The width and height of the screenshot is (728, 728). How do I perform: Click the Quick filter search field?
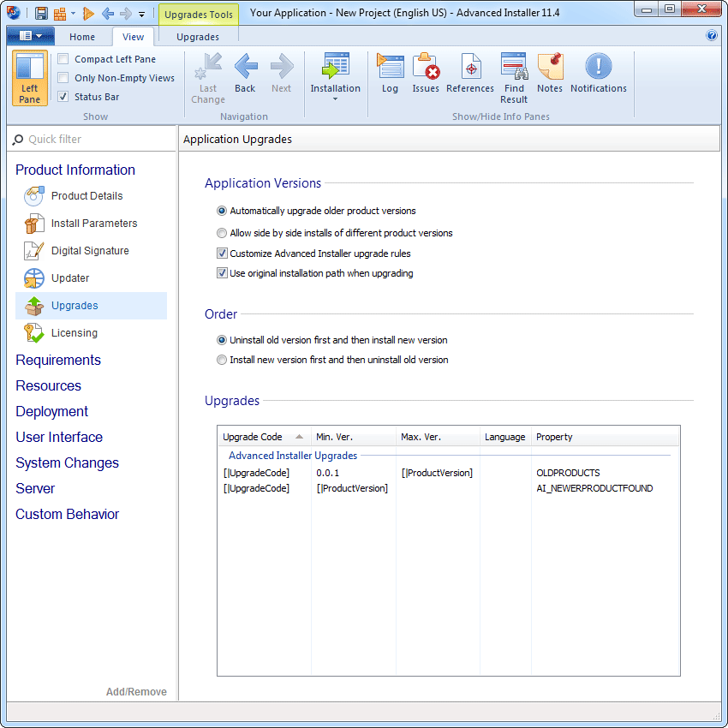tap(92, 140)
